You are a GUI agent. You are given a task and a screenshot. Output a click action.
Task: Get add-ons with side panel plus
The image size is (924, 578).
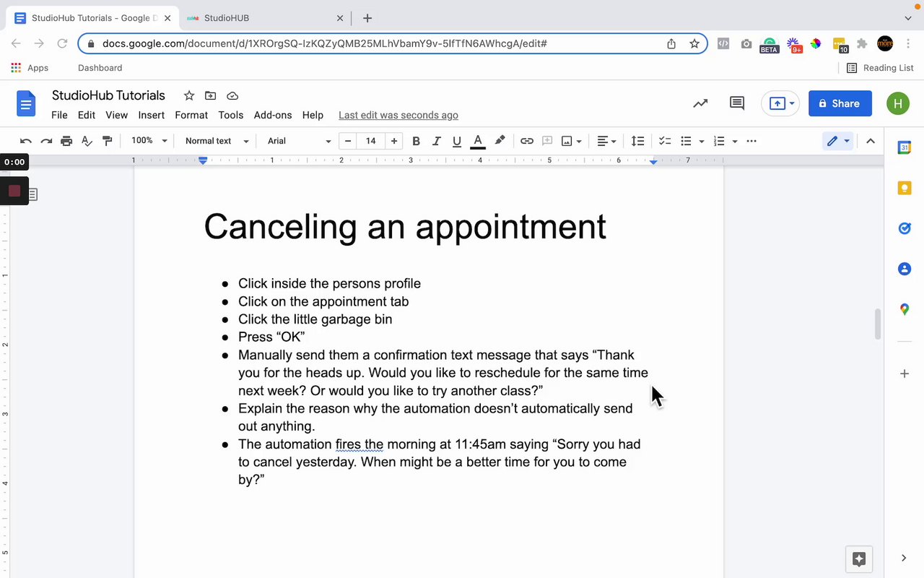pyautogui.click(x=905, y=374)
